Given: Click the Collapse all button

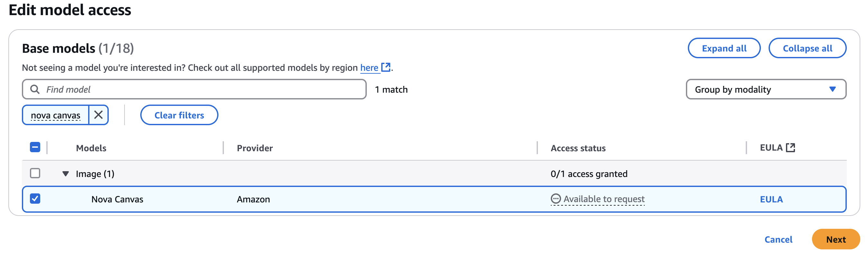Looking at the screenshot, I should pyautogui.click(x=807, y=48).
